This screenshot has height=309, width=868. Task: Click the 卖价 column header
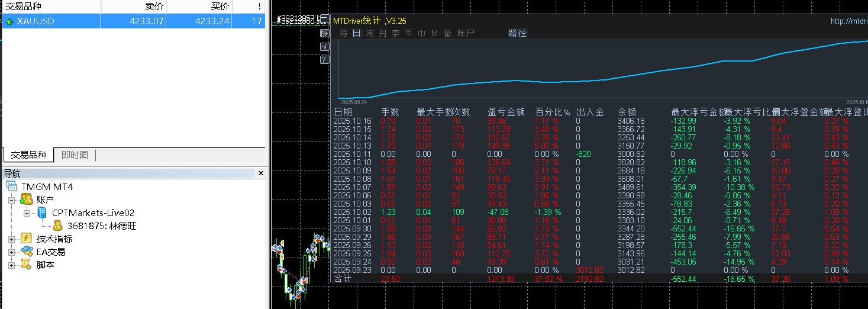coord(134,7)
